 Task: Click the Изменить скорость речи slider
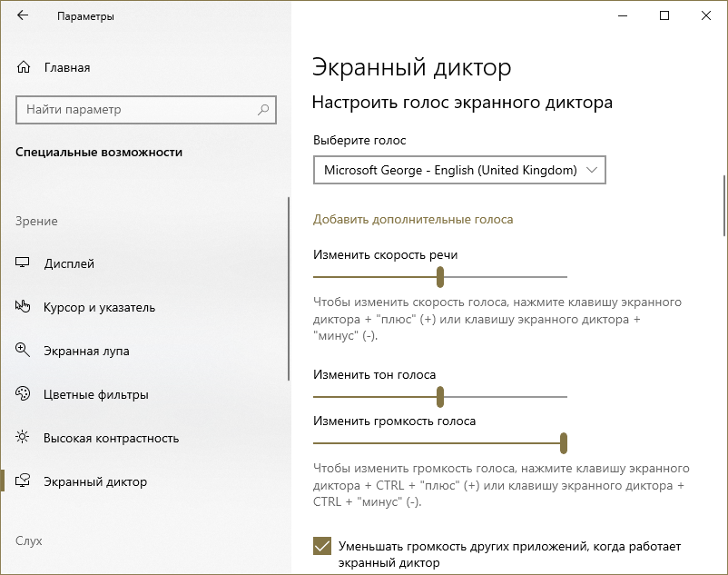[440, 276]
